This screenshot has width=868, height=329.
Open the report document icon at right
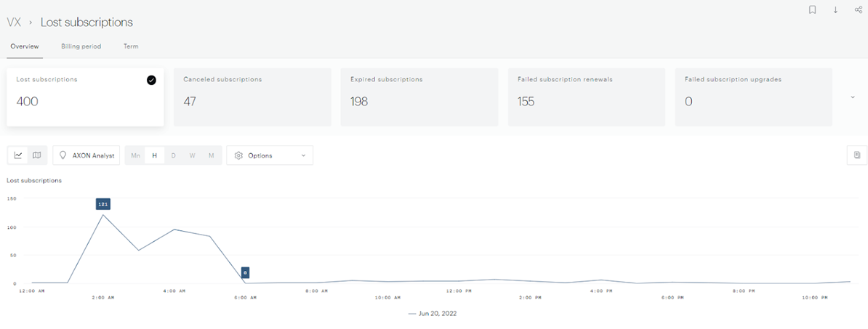click(x=857, y=155)
